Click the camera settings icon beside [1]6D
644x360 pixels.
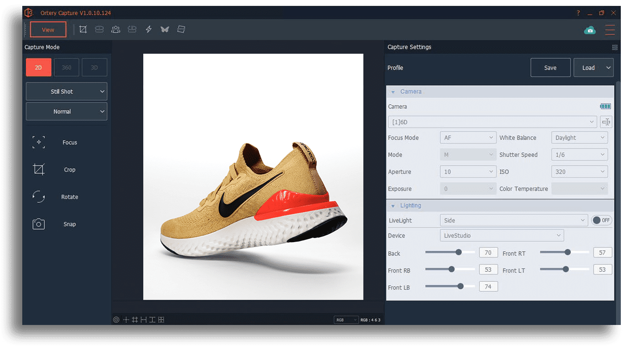tap(606, 122)
